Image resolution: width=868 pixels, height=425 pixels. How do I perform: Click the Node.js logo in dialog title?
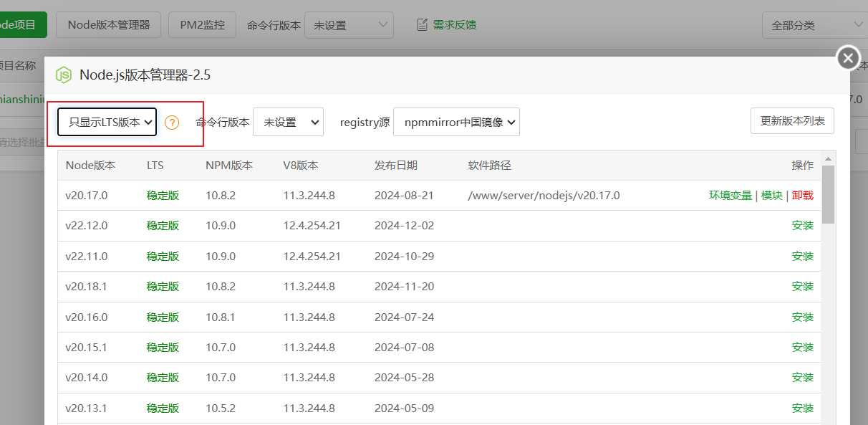point(64,75)
